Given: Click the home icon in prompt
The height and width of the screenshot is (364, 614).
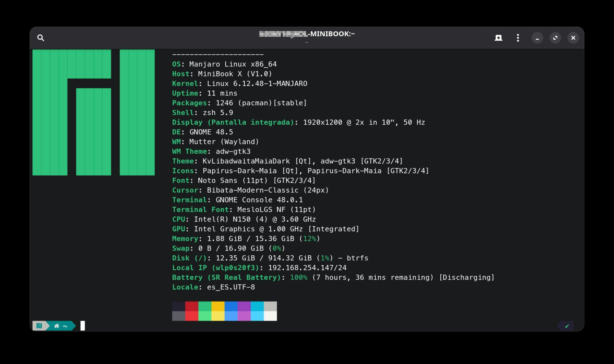Looking at the screenshot, I should [57, 326].
